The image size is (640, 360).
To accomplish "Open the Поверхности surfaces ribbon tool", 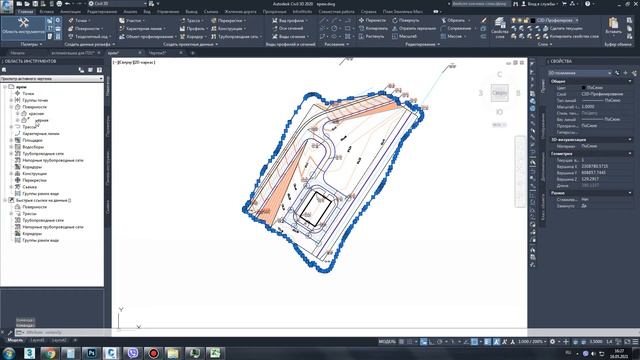I will 85,29.
